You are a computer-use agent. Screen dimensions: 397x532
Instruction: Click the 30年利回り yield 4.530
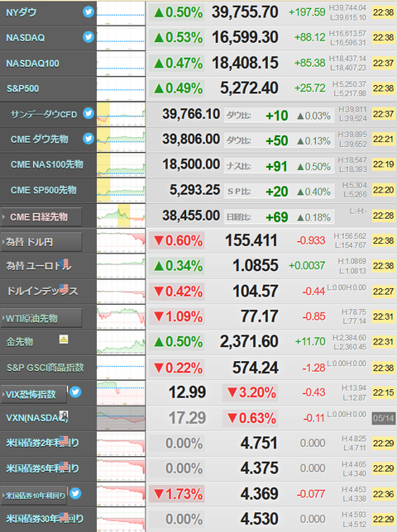(260, 519)
